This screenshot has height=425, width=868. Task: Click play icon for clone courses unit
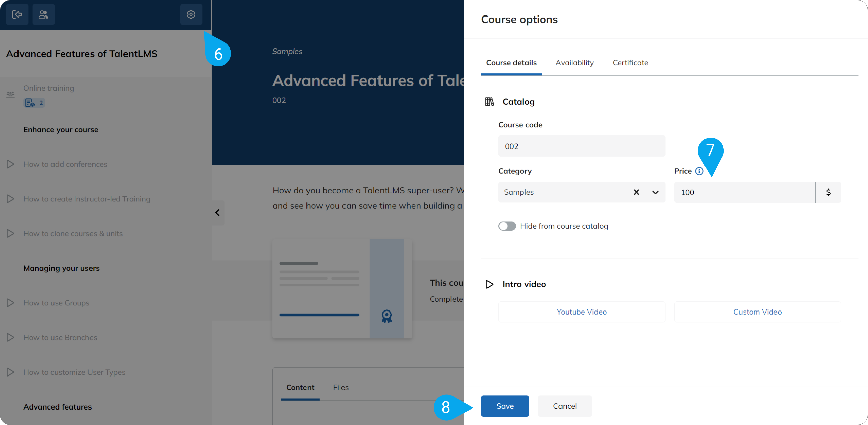pyautogui.click(x=10, y=233)
